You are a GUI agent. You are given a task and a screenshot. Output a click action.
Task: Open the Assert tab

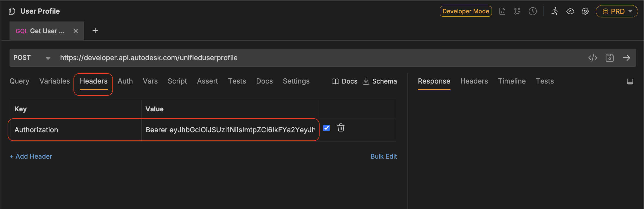pos(207,81)
